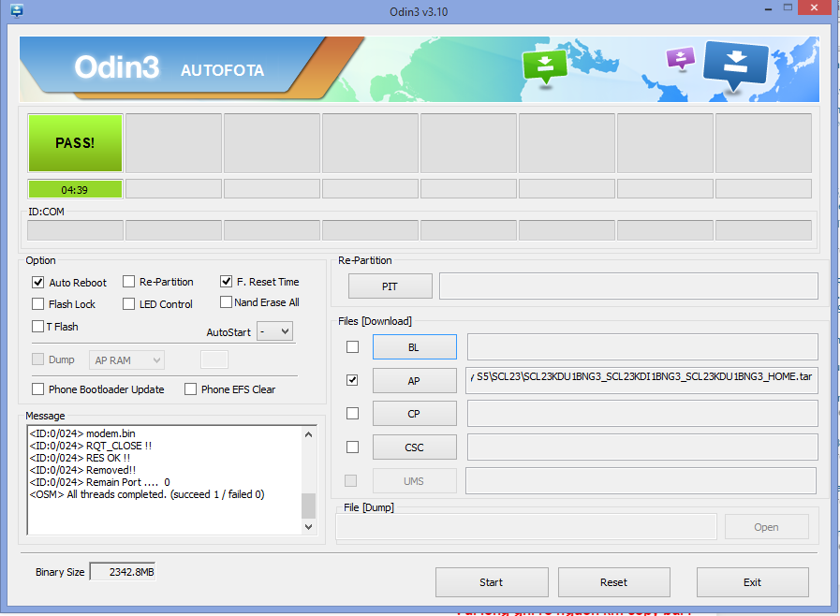Click the Reset button
This screenshot has width=840, height=616.
pos(614,582)
